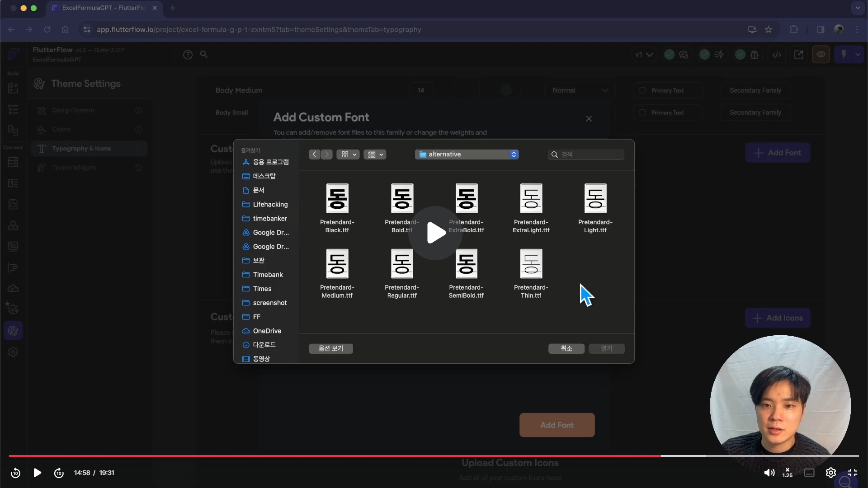Open icon view mode dropdown in file dialog
868x488 pixels.
coord(348,155)
